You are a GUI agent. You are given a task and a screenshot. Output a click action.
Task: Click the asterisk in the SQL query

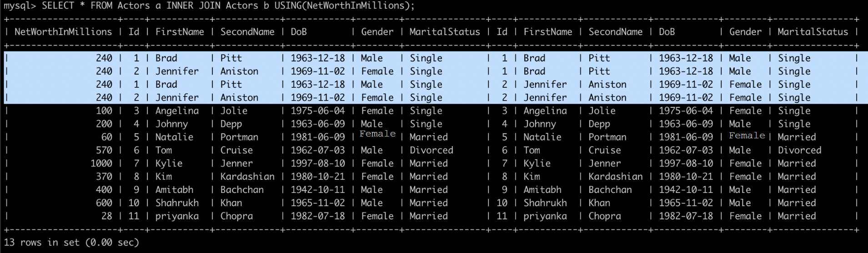tap(82, 6)
